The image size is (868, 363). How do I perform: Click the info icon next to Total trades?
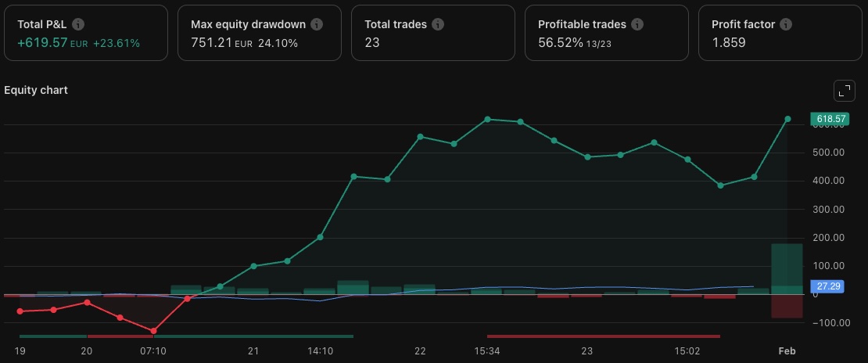(438, 24)
